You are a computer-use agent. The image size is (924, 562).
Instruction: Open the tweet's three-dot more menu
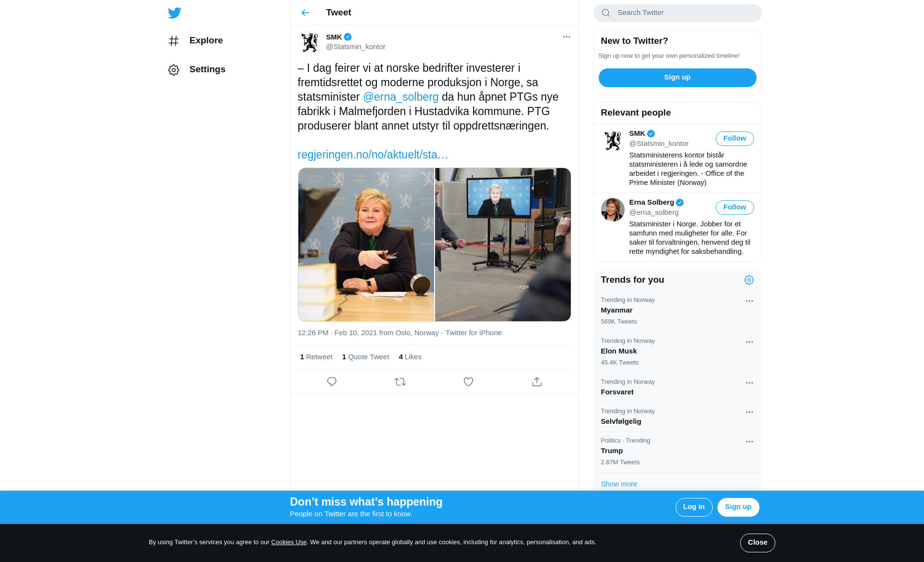(x=566, y=37)
